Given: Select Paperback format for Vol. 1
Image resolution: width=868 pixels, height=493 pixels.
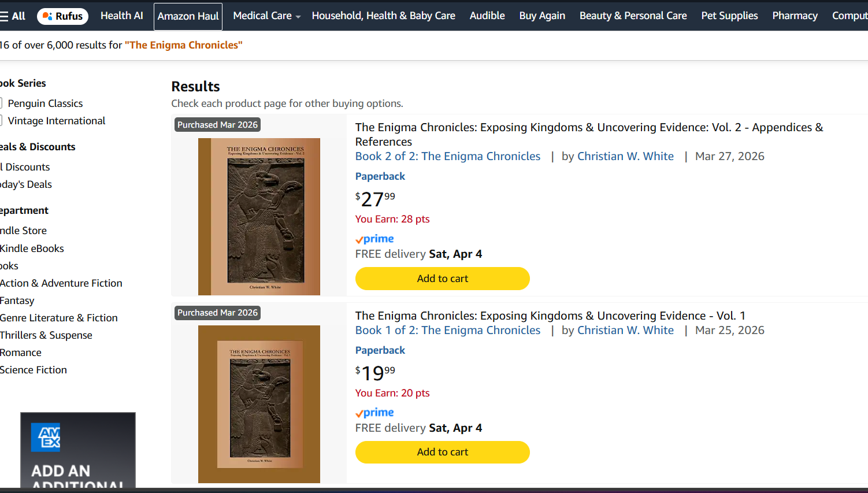Looking at the screenshot, I should (380, 350).
